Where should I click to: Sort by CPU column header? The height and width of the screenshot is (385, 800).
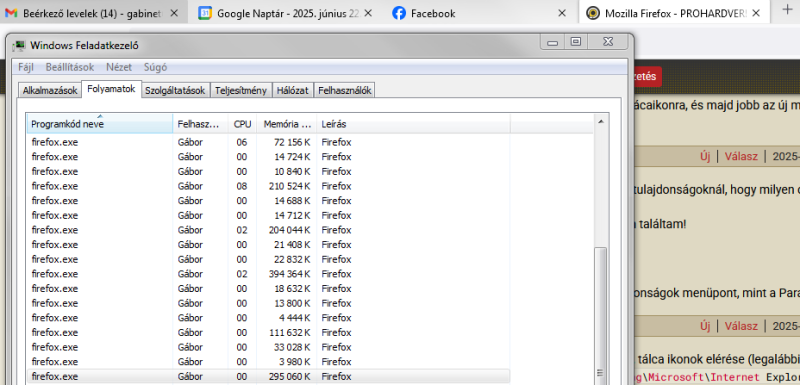pyautogui.click(x=242, y=124)
